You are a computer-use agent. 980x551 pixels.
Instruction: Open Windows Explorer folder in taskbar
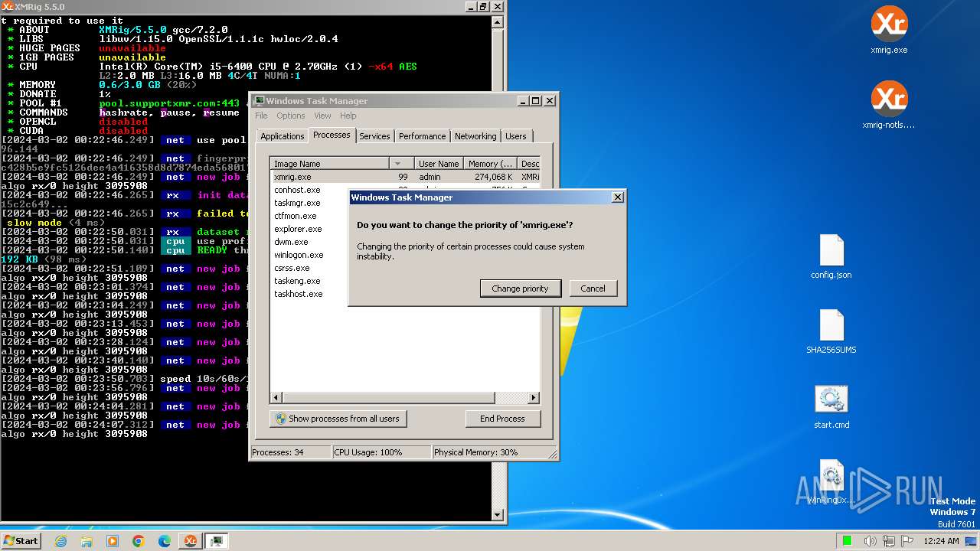point(87,541)
